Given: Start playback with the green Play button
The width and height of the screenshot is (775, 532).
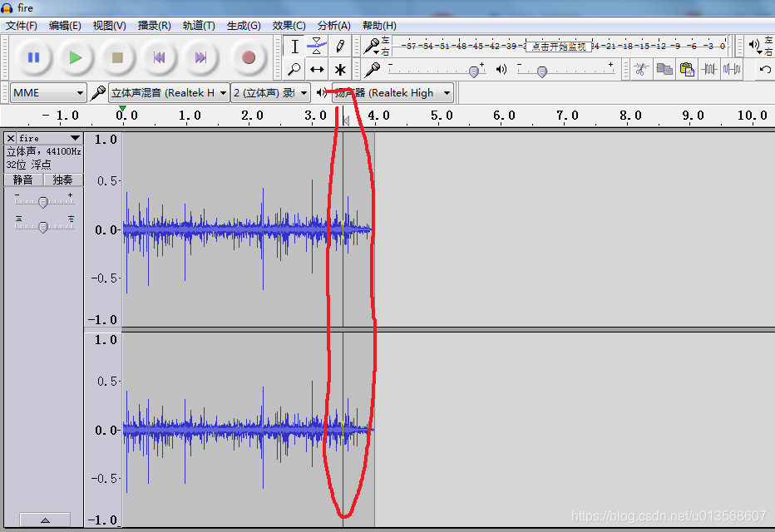Looking at the screenshot, I should [x=76, y=58].
